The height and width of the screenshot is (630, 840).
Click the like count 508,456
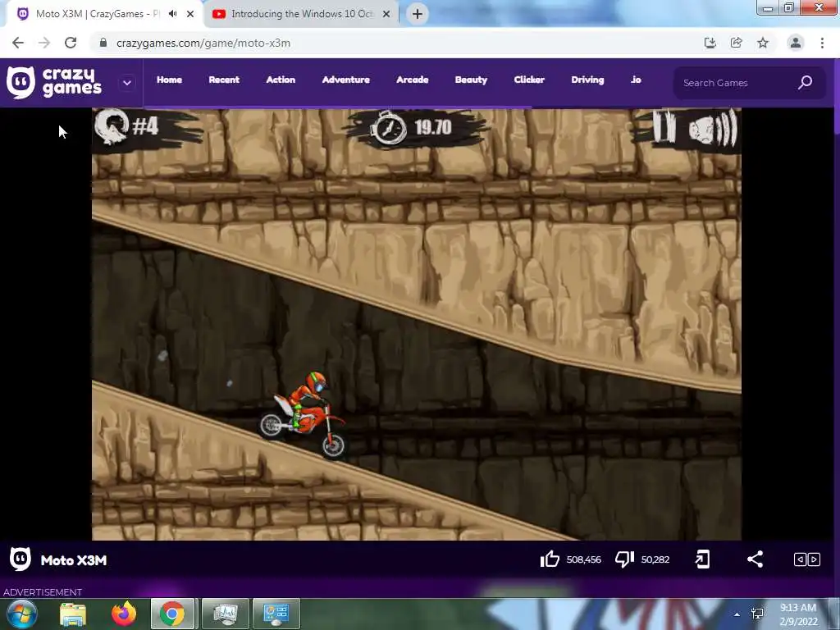point(583,559)
